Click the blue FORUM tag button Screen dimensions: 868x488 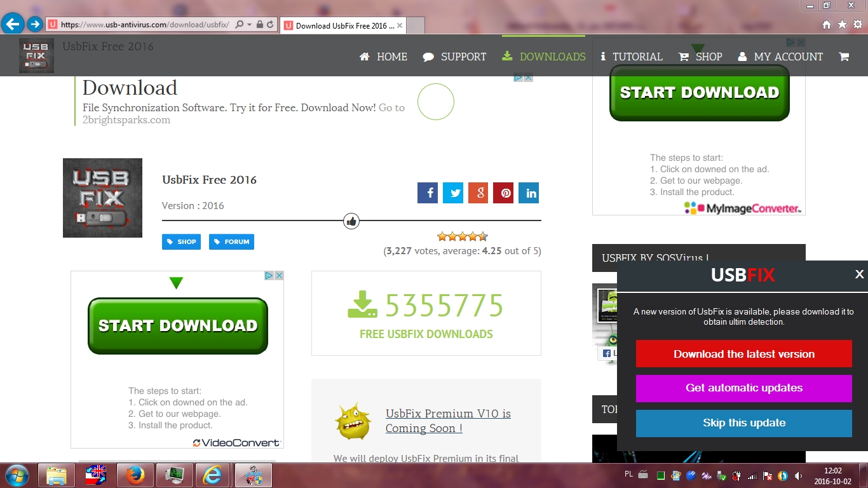point(231,241)
